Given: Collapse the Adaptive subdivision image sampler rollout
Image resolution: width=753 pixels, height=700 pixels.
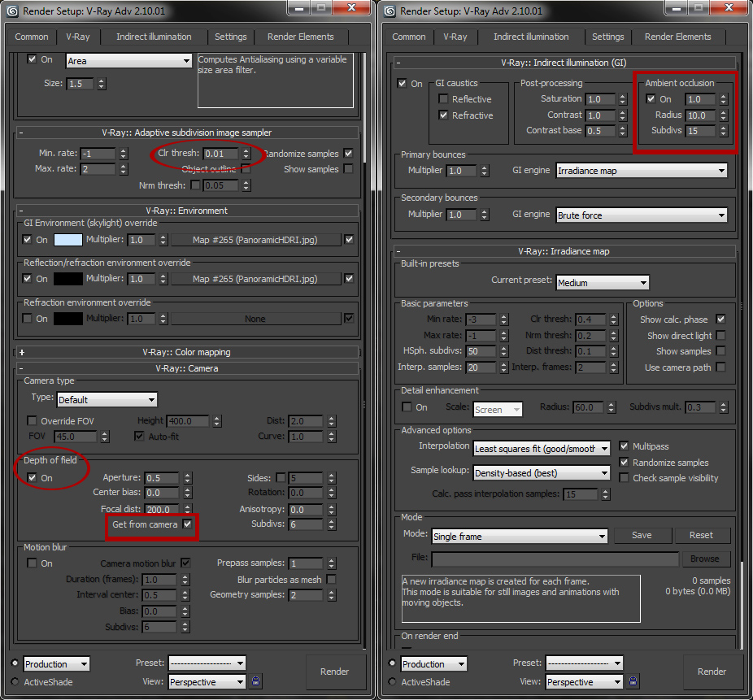Looking at the screenshot, I should [x=20, y=133].
